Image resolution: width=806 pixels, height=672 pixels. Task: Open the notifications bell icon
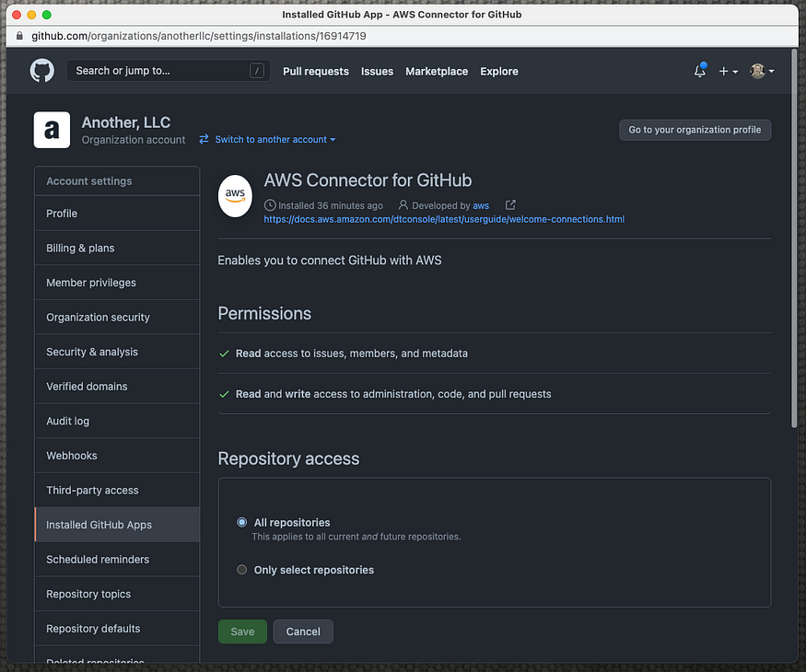699,70
